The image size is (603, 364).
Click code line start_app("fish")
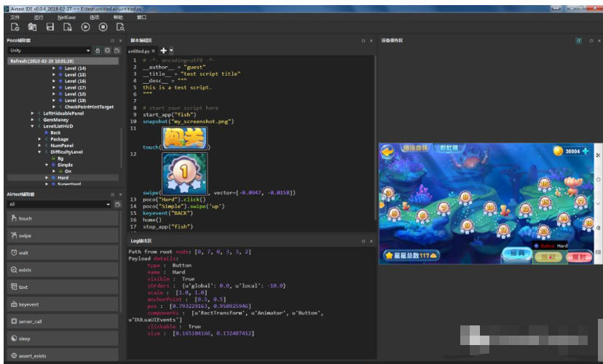coord(170,114)
